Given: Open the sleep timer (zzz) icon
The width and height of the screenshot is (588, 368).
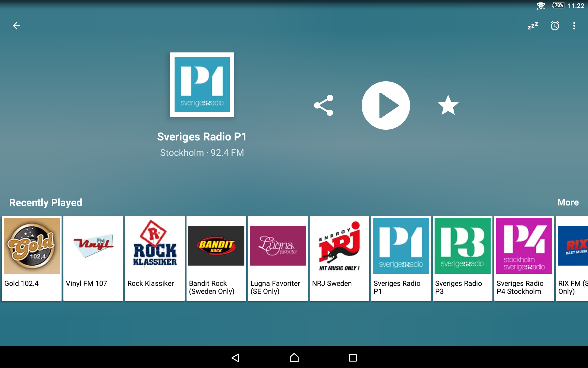Looking at the screenshot, I should coord(533,26).
